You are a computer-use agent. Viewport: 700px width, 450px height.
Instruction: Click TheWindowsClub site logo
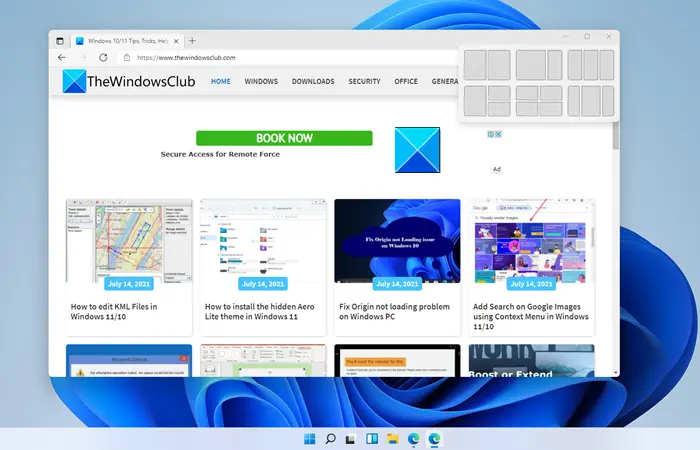(129, 81)
